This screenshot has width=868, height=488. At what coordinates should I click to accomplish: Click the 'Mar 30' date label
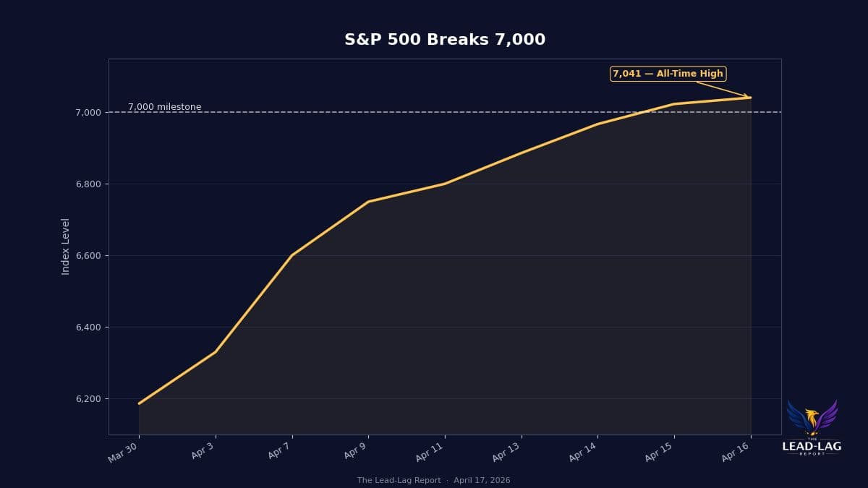pos(123,452)
